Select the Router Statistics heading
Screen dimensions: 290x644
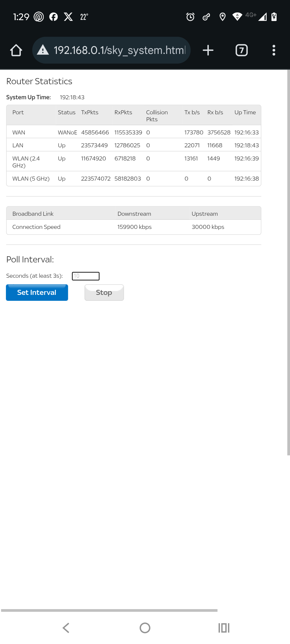coord(39,81)
